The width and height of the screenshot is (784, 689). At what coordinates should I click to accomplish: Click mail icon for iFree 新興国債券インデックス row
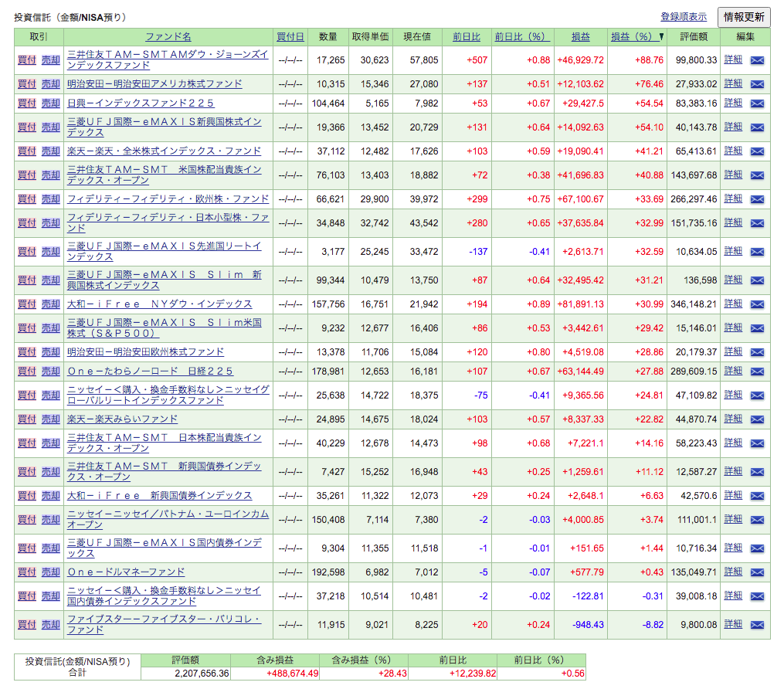(x=758, y=496)
